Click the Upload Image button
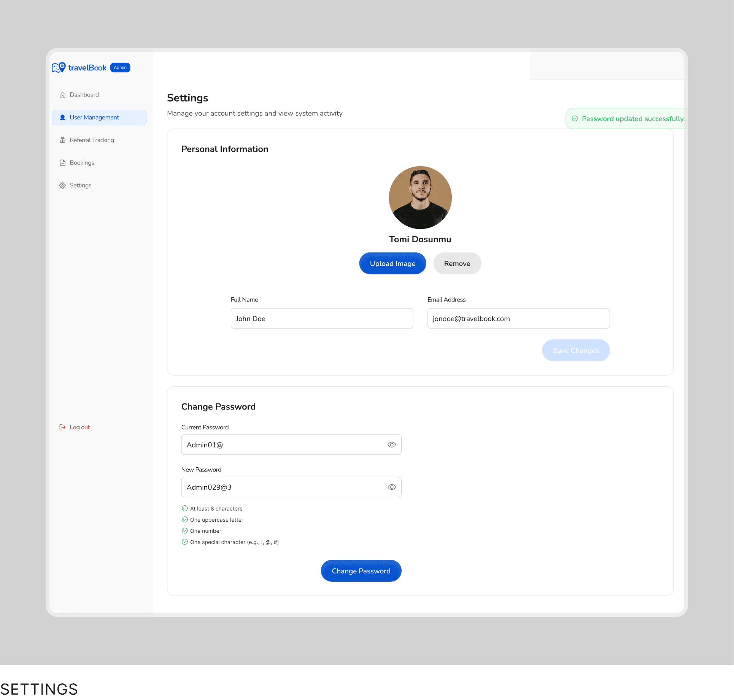734x700 pixels. tap(392, 263)
